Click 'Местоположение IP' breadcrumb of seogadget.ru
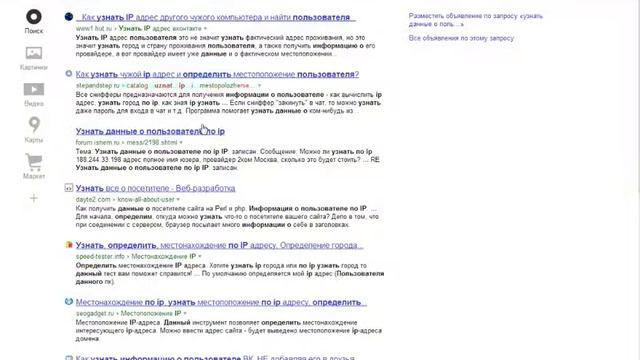This screenshot has width=640, height=360. coord(151,313)
